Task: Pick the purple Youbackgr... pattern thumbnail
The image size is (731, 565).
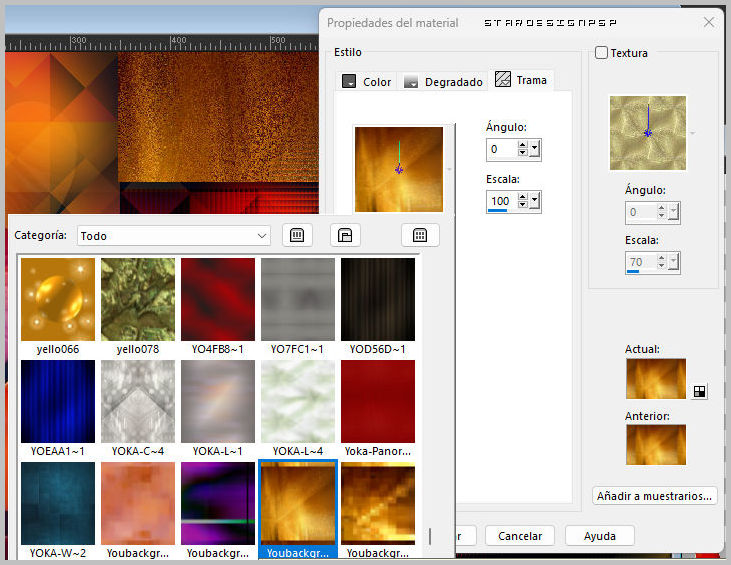Action: coord(218,503)
